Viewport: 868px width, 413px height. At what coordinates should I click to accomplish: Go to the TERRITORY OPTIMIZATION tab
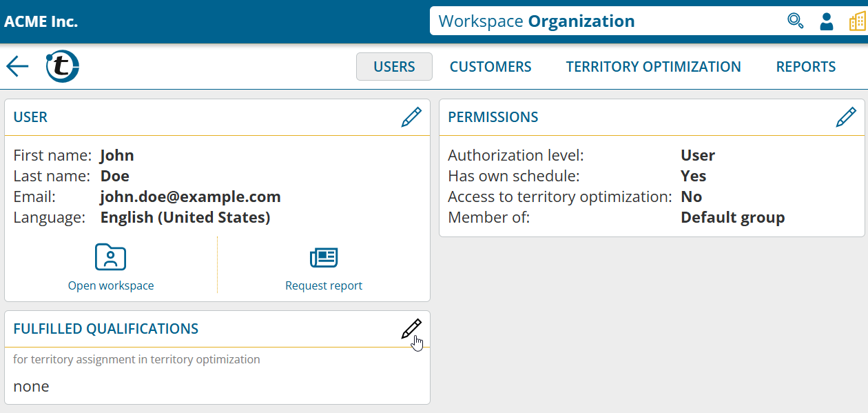[653, 67]
